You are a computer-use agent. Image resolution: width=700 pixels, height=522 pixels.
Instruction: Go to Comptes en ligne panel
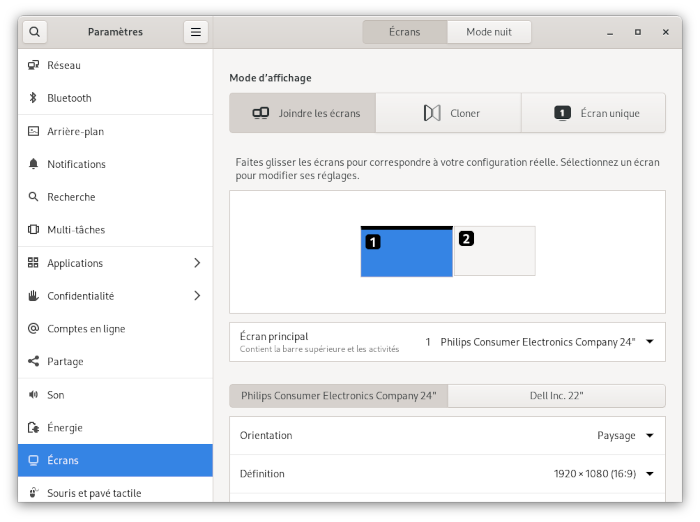[x=115, y=329]
